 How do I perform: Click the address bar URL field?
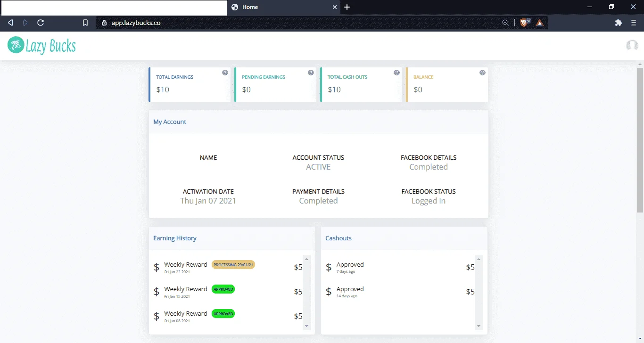click(x=301, y=22)
